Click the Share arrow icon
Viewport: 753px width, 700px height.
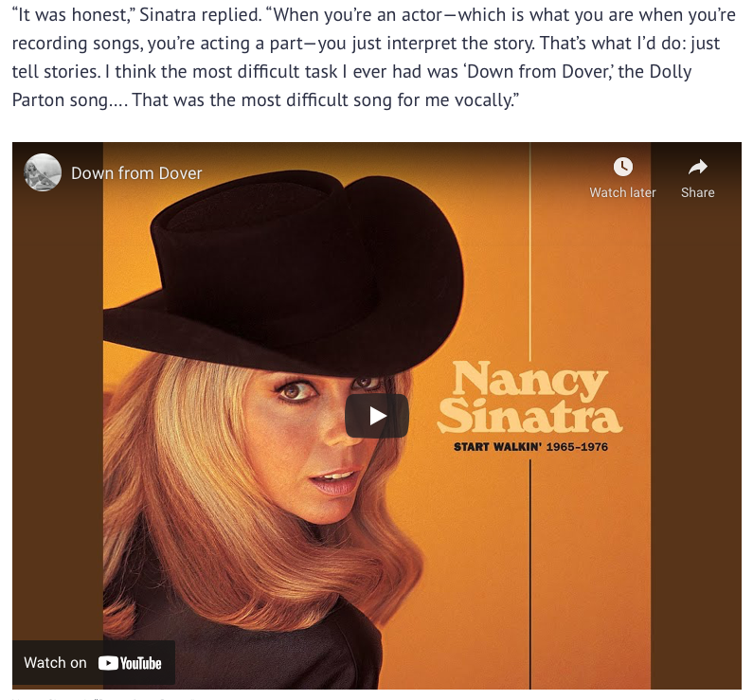697,167
